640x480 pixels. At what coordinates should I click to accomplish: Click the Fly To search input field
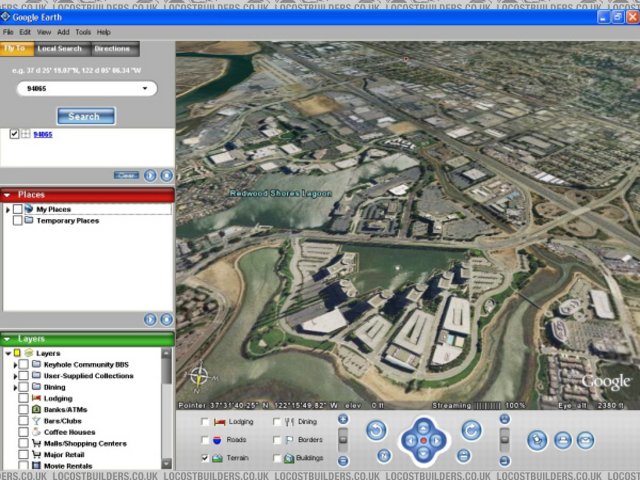click(x=87, y=88)
